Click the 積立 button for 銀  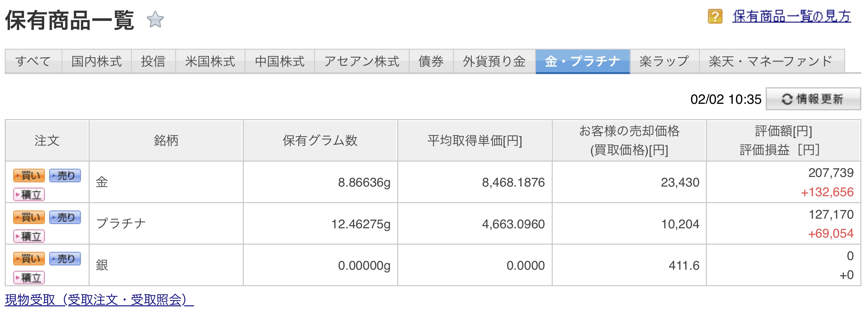coord(29,278)
